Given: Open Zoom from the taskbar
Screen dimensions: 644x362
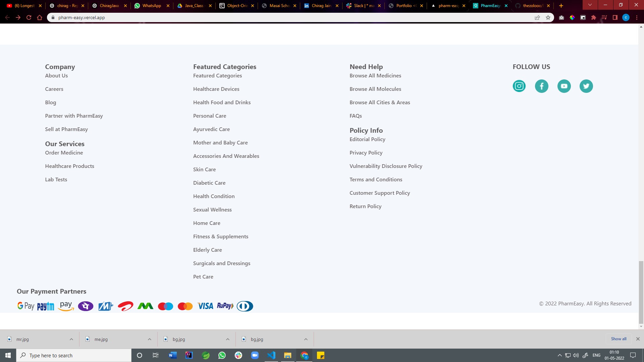Looking at the screenshot, I should click(x=255, y=355).
